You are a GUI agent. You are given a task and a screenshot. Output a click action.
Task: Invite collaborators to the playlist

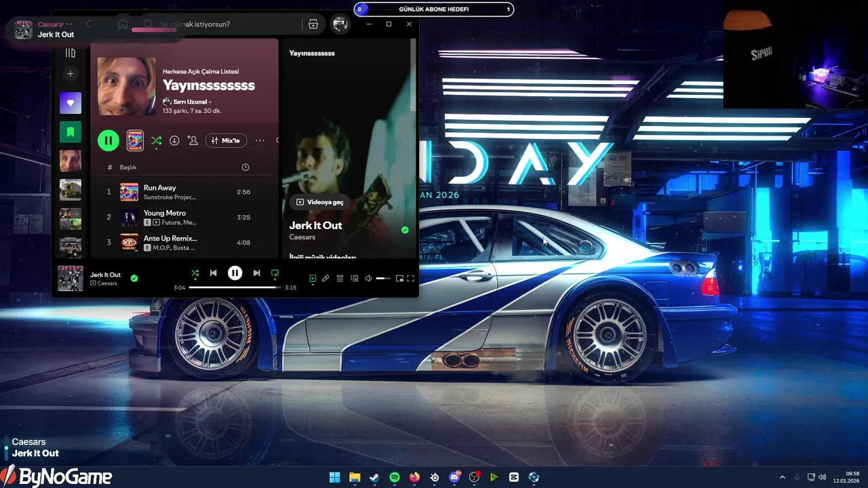click(x=193, y=140)
